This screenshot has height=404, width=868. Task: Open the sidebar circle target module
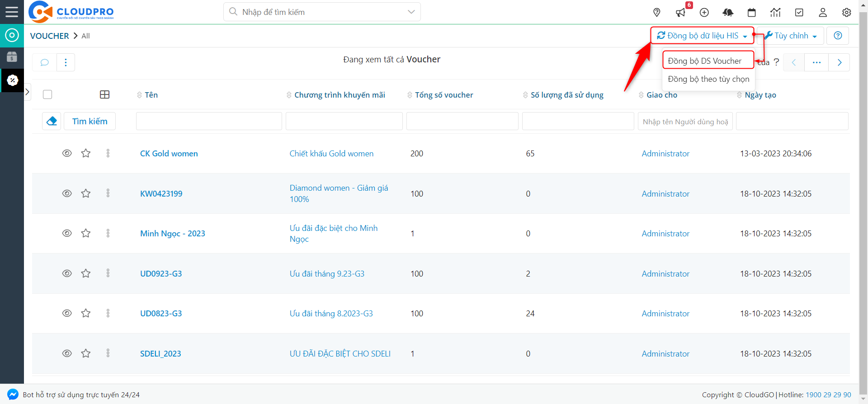pos(12,35)
